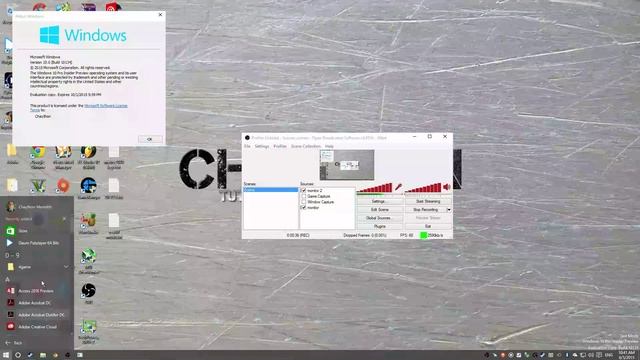Open Adobe Acrobat DC in Start menu

click(37, 303)
